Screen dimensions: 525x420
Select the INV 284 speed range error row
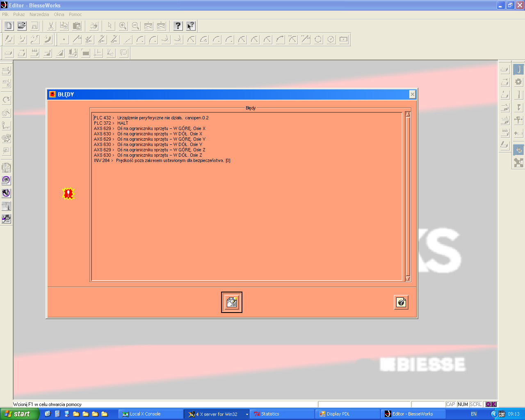[162, 160]
